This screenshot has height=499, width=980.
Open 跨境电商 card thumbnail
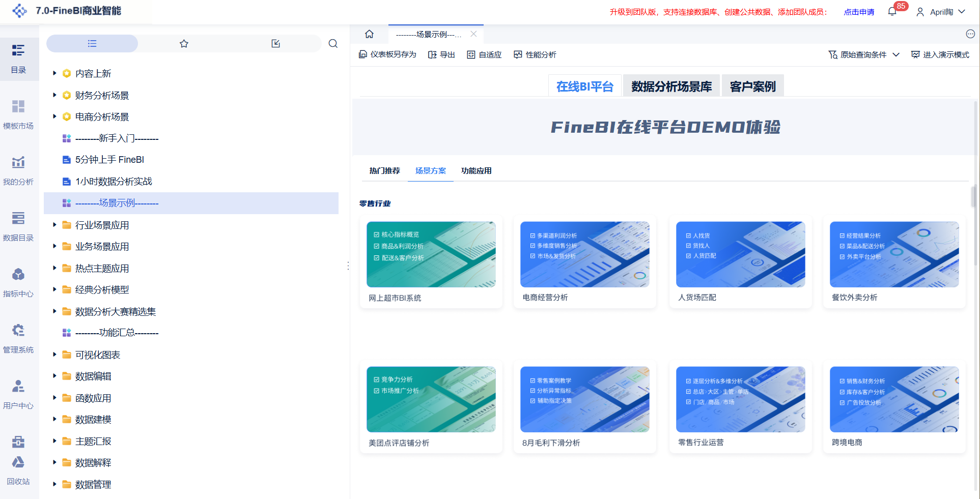point(894,399)
